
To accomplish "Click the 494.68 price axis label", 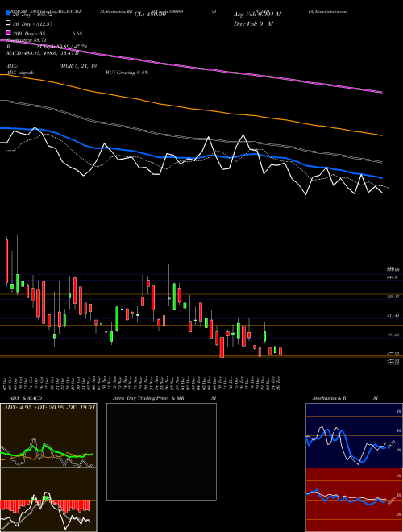I will (x=393, y=335).
